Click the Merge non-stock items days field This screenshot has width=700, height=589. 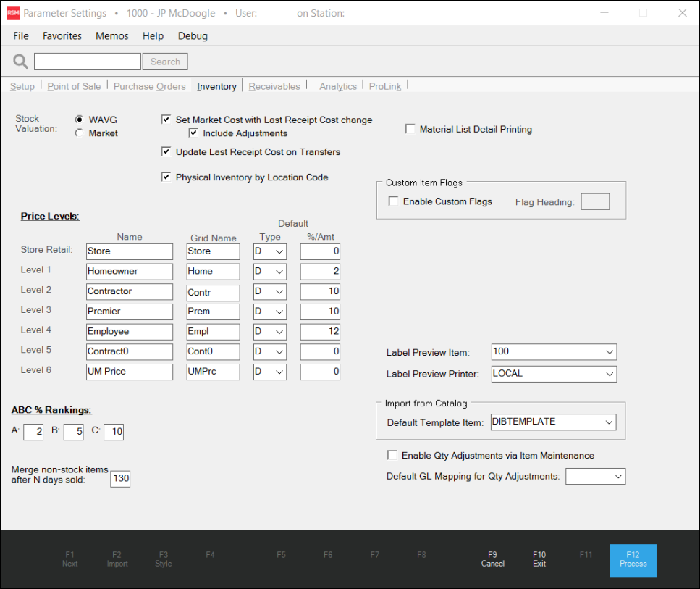tap(120, 479)
